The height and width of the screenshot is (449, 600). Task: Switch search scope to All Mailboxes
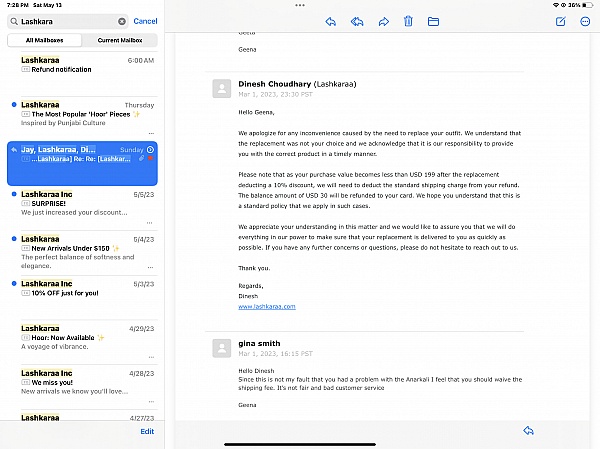tap(43, 40)
